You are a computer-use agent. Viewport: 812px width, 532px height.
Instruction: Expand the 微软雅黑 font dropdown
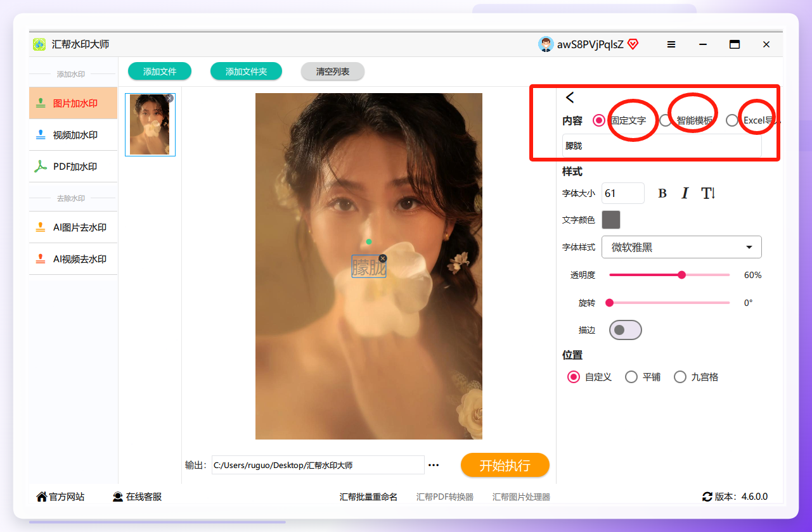point(681,247)
